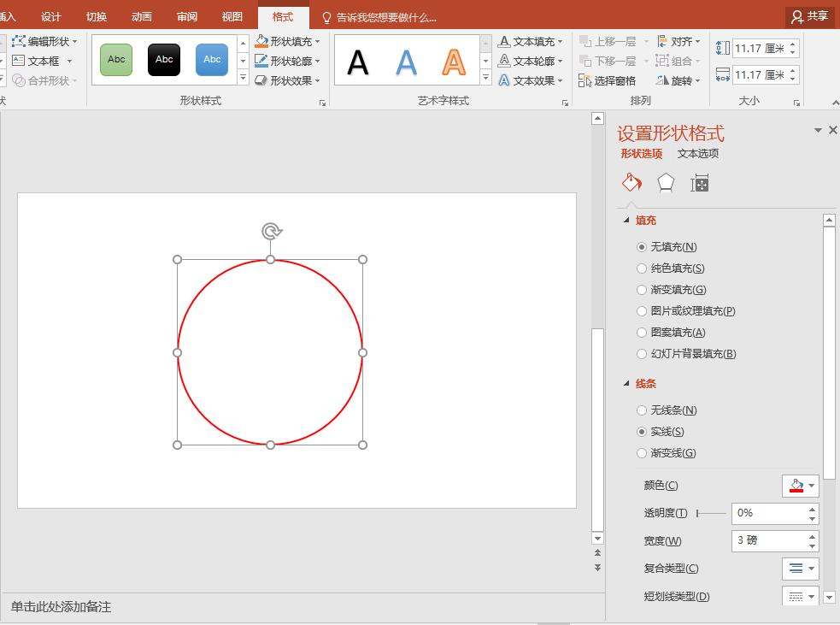
Task: Click the 共享 (Share) button
Action: pos(808,15)
